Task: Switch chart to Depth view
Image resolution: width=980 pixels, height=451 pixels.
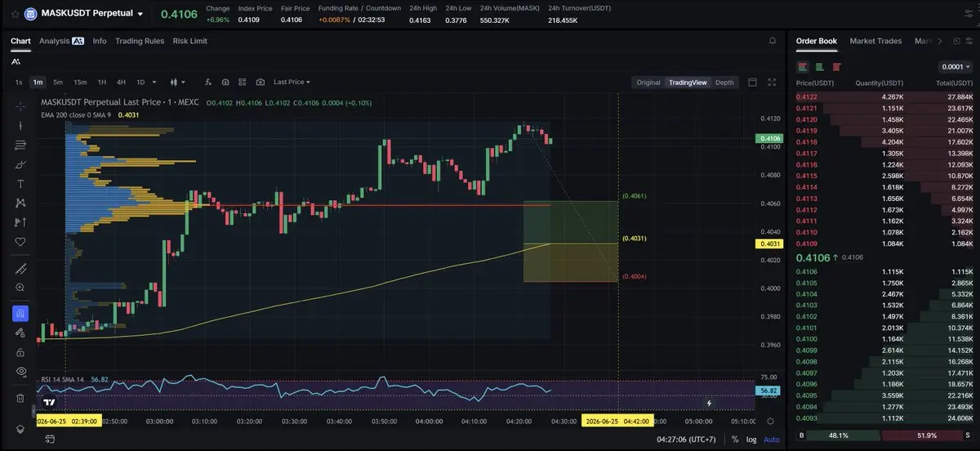Action: 724,83
